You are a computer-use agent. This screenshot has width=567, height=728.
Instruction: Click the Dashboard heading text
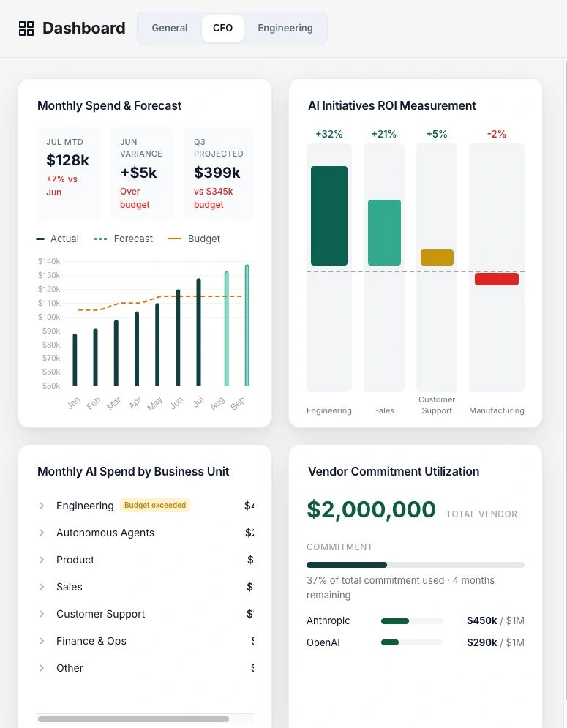(84, 29)
